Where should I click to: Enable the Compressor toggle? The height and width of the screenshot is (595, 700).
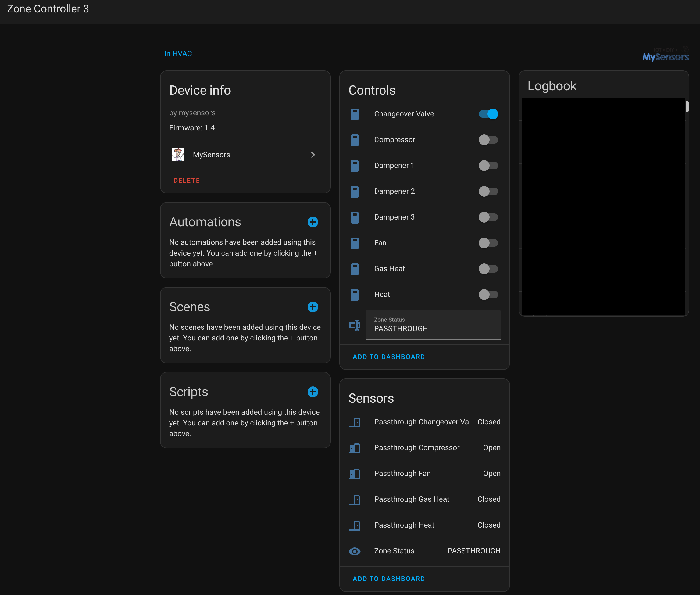tap(488, 140)
